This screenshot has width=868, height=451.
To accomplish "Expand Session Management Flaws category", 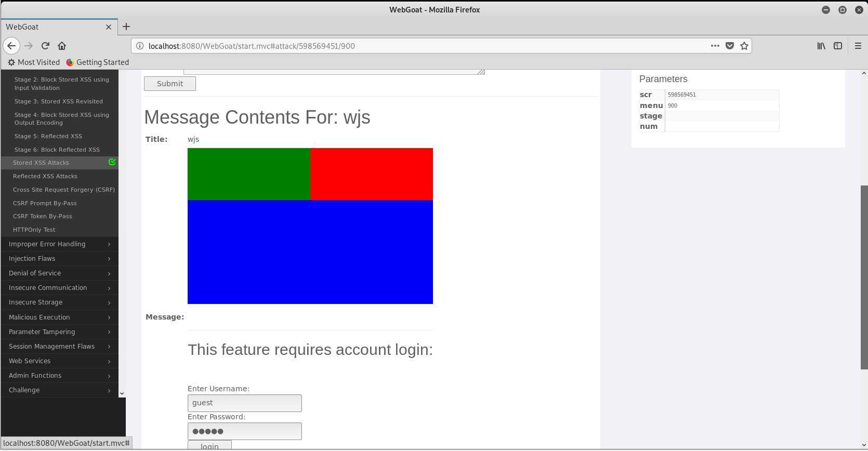I will point(59,346).
